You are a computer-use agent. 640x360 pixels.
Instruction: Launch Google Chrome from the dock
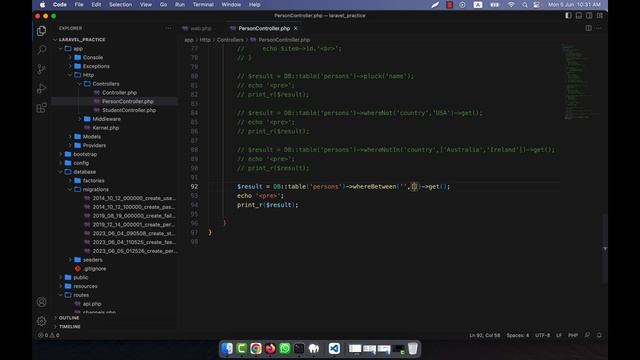[256, 349]
